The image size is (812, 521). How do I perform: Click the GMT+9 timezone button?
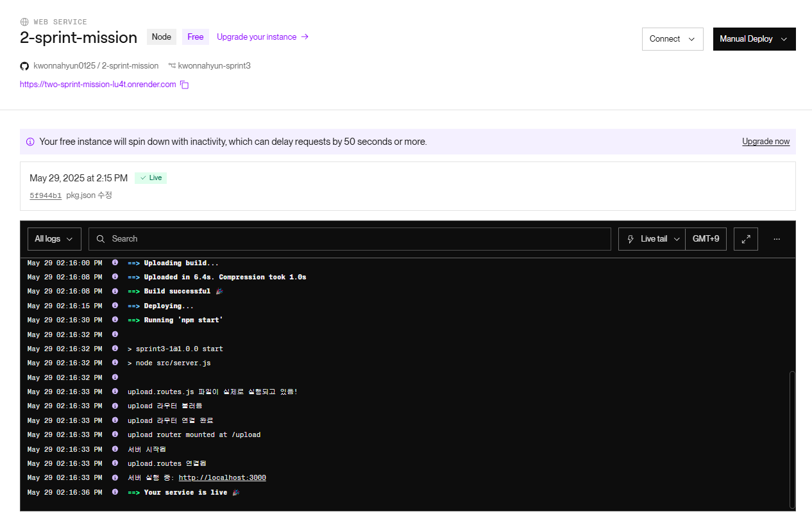[x=706, y=239]
